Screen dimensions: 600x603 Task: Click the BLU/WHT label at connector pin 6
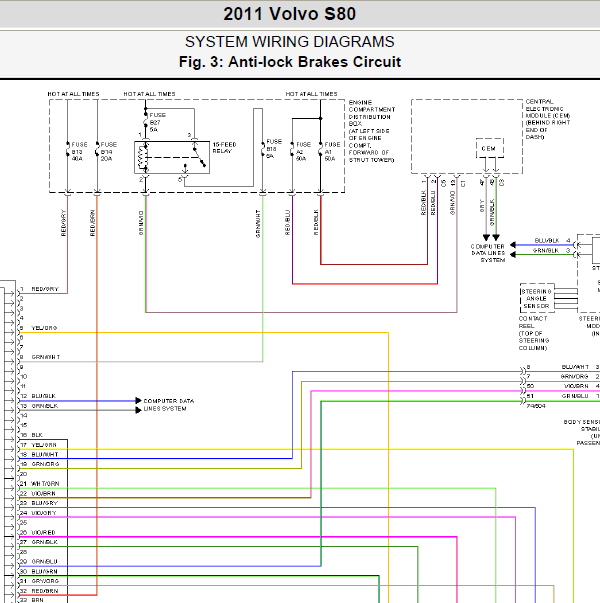(575, 366)
